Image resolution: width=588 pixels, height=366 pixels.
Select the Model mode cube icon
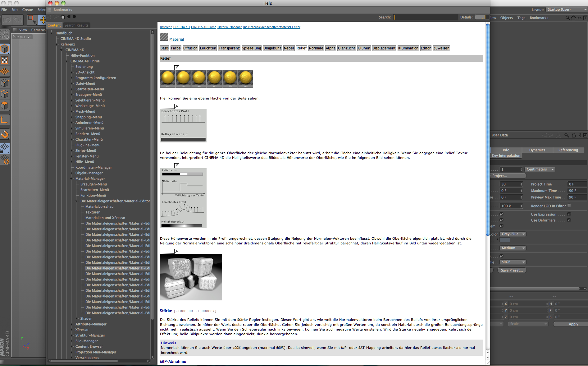coord(5,49)
